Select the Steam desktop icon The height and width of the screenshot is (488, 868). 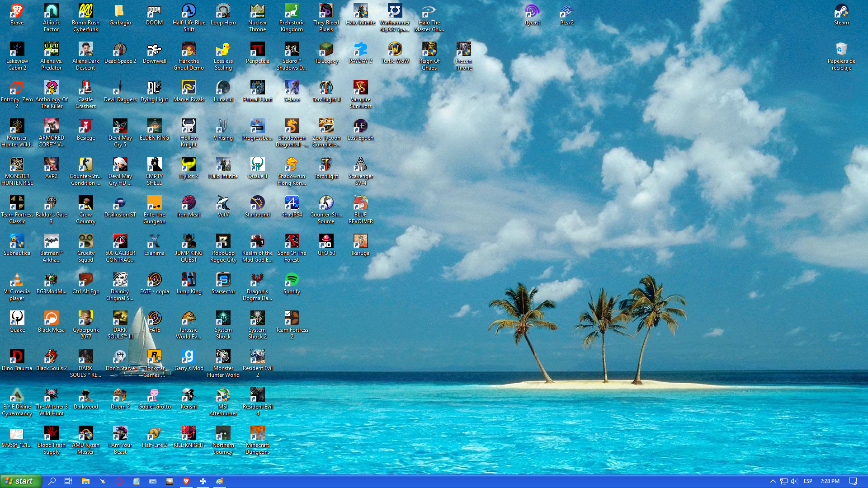(x=841, y=14)
